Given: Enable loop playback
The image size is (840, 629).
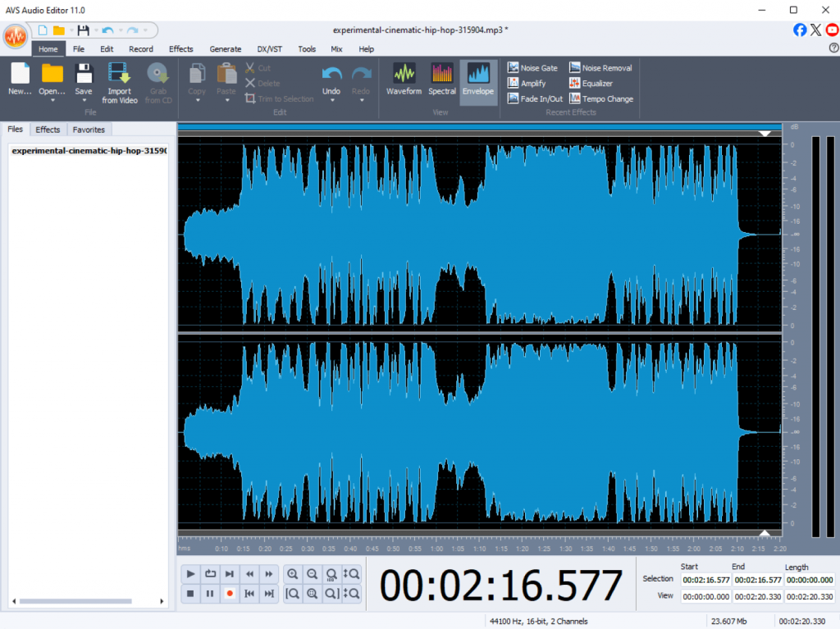Looking at the screenshot, I should pyautogui.click(x=210, y=574).
